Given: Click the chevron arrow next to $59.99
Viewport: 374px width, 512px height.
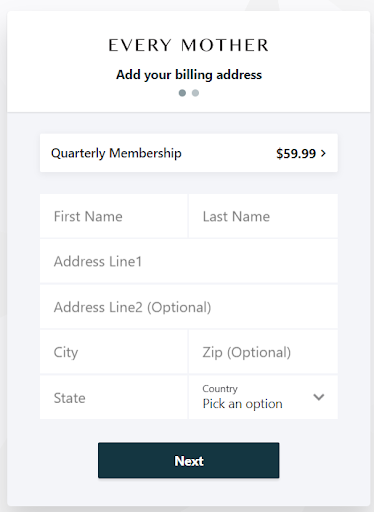Looking at the screenshot, I should pyautogui.click(x=323, y=153).
